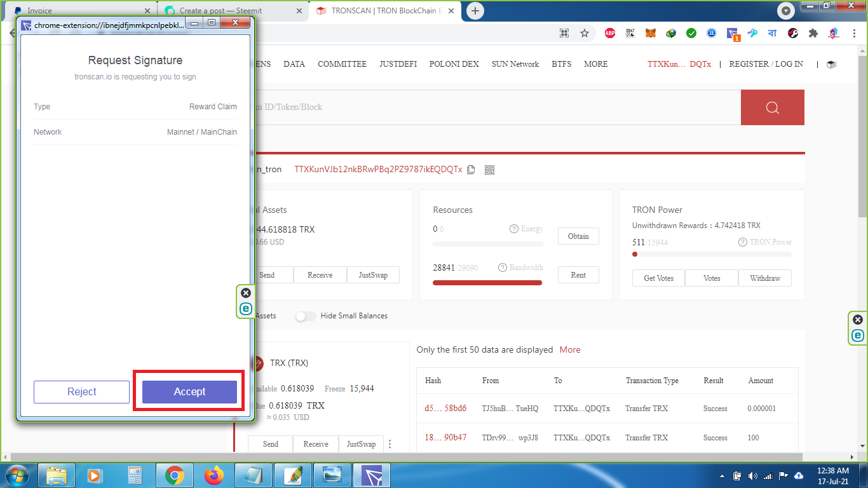868x488 pixels.
Task: Open the more options dots beside JustSwap
Action: pos(390,444)
